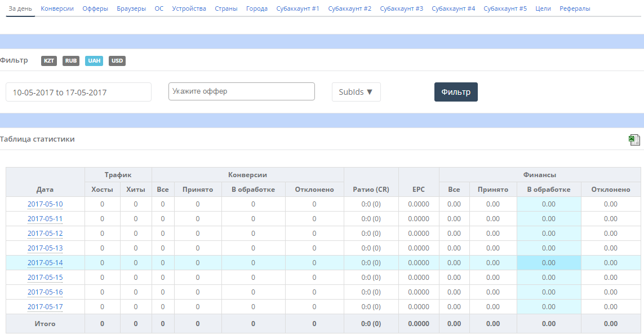Click the Финансы group header

[540, 175]
